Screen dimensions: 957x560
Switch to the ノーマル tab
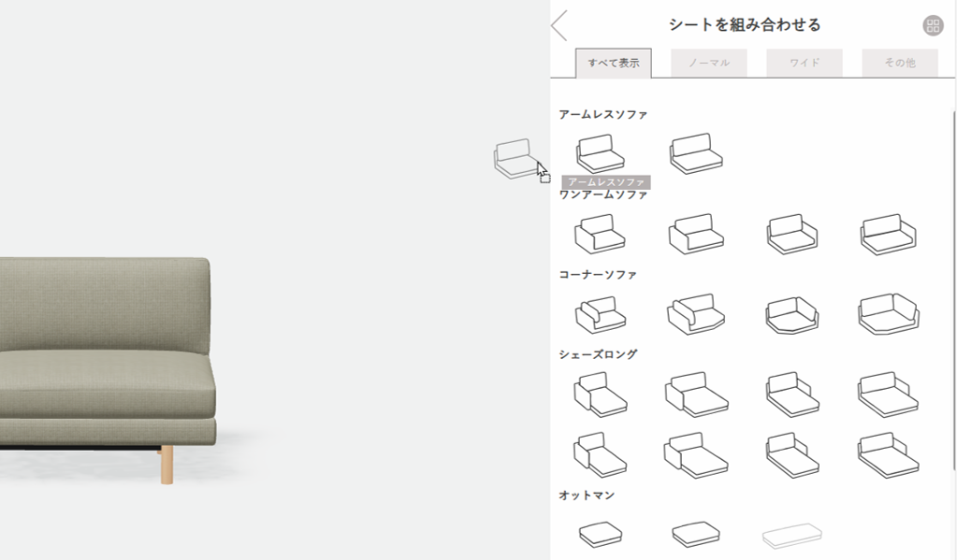click(709, 63)
